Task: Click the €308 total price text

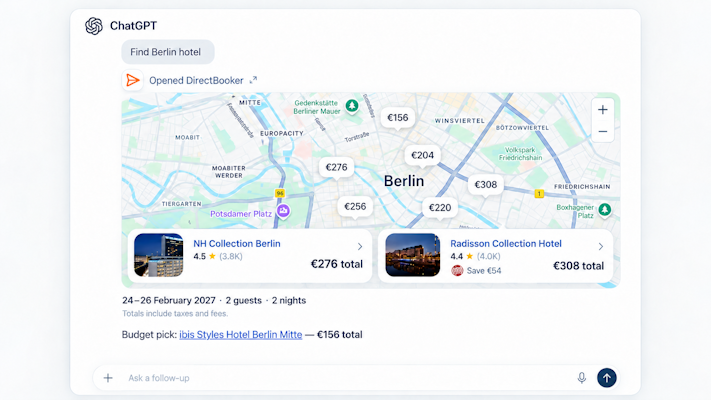Action: click(x=578, y=266)
